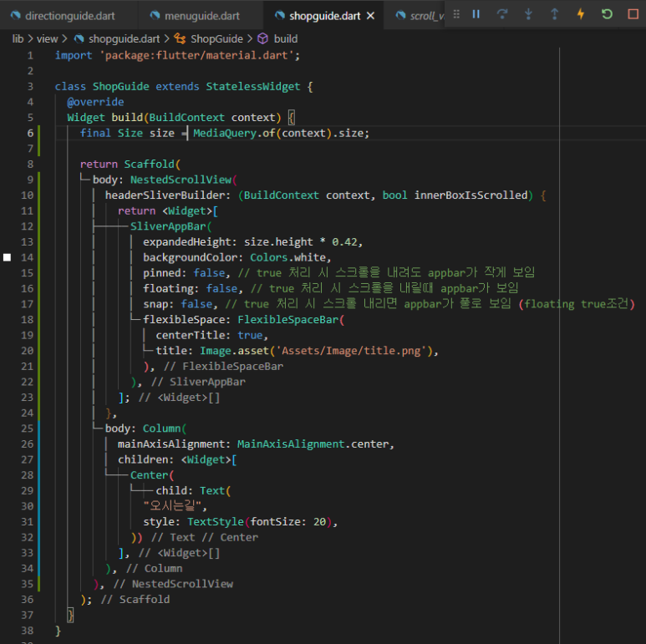Click on 'MediaQuery' in line 6
The height and width of the screenshot is (644, 646).
coord(225,133)
